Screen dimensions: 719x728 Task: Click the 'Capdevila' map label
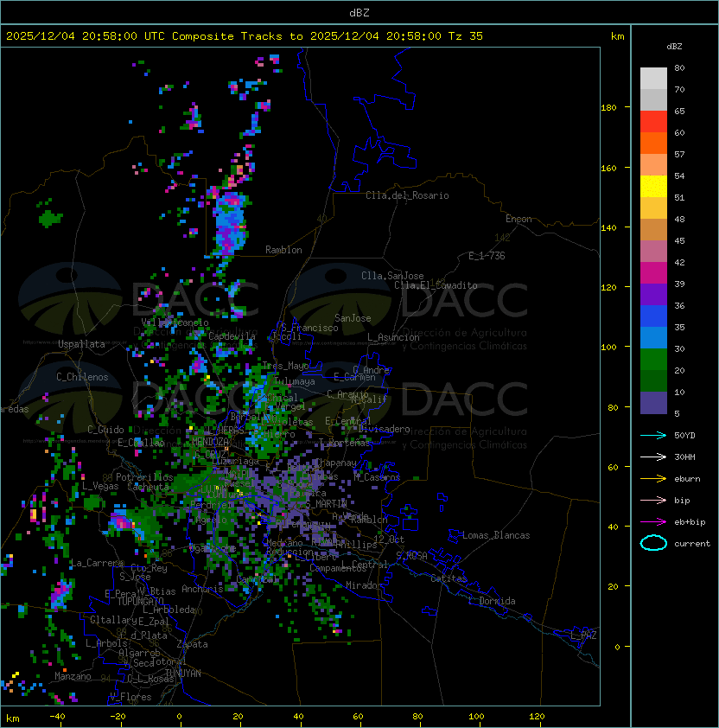pos(232,336)
